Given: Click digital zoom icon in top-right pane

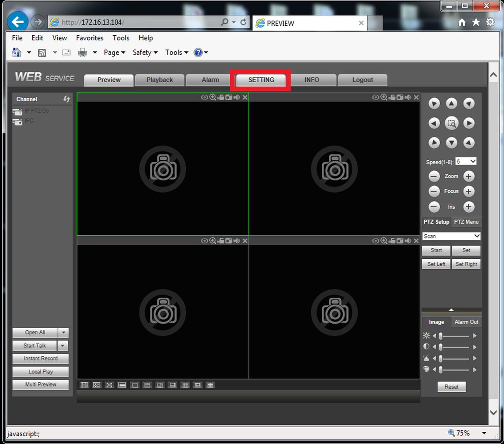Looking at the screenshot, I should click(384, 97).
